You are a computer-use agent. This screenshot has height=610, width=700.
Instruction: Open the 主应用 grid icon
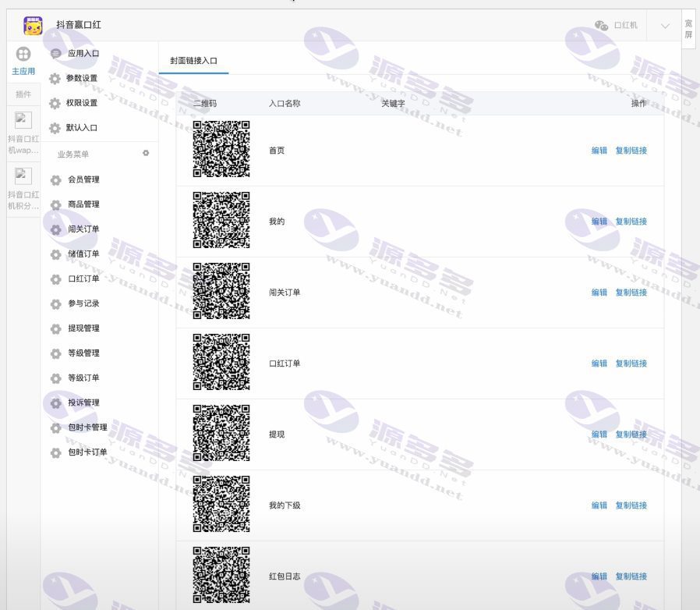(x=23, y=54)
